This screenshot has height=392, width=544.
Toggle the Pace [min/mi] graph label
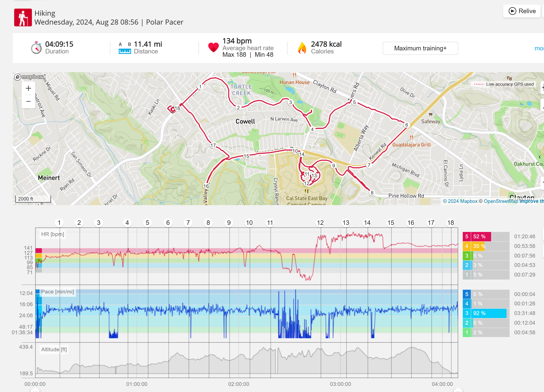pos(57,292)
